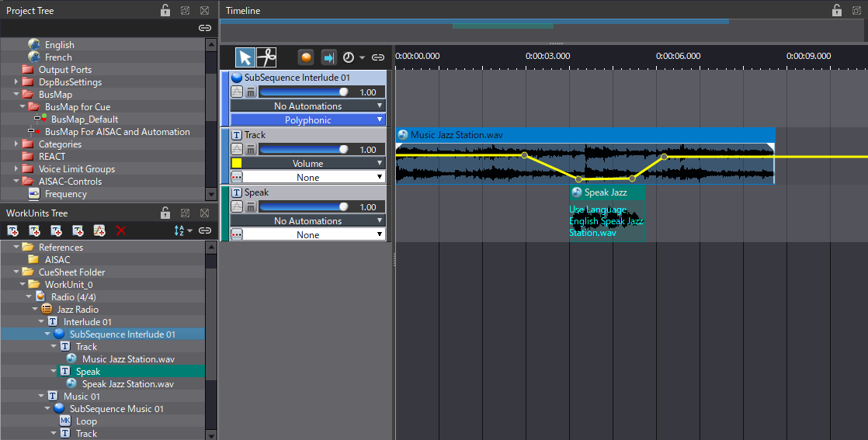Select Speak Jazz Station.wav in WorkUnits Tree
The image size is (868, 440).
(x=128, y=383)
